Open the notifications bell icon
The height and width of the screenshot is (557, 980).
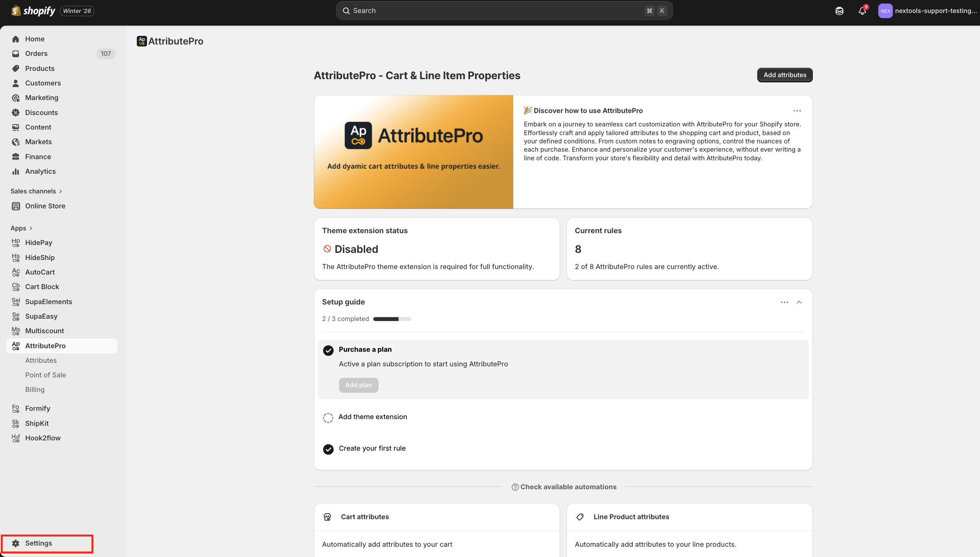[862, 11]
